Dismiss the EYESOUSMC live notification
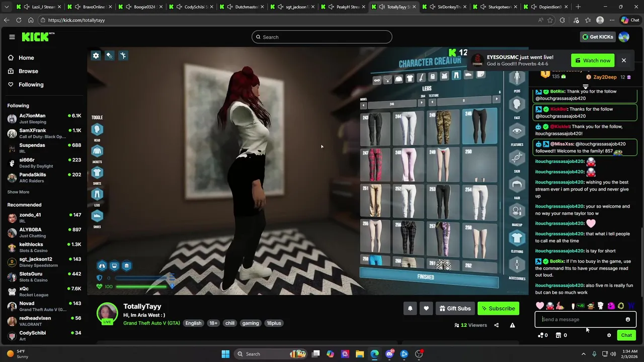This screenshot has height=362, width=644. tap(623, 60)
